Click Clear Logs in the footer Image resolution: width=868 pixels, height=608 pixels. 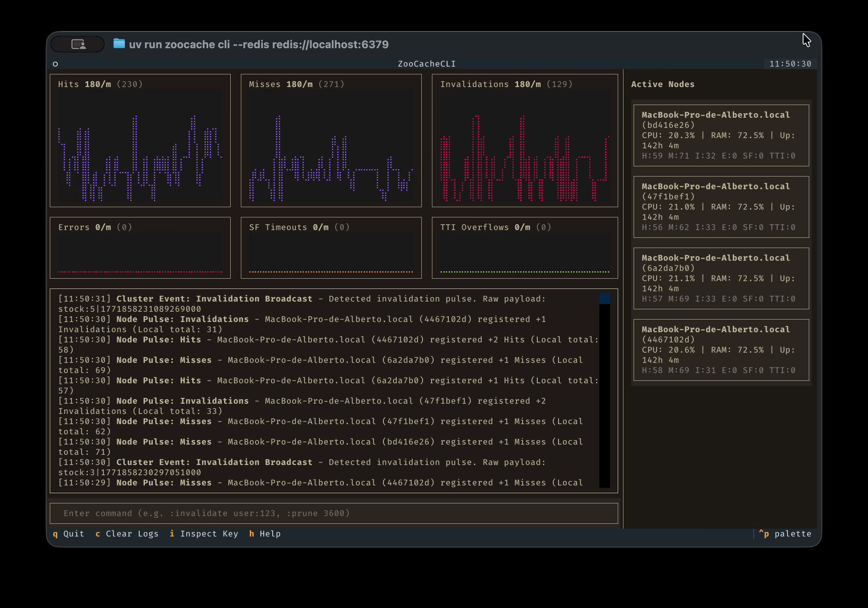pyautogui.click(x=127, y=534)
